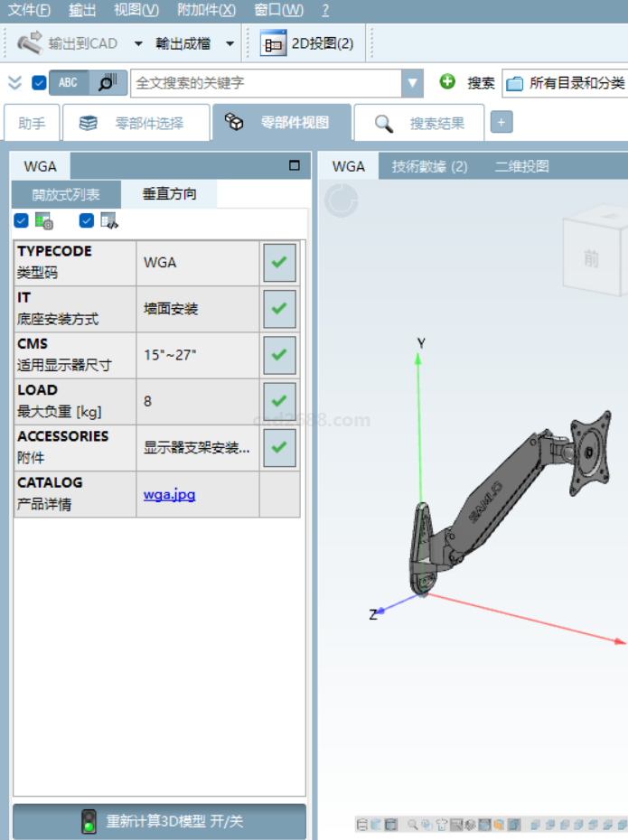Image resolution: width=628 pixels, height=840 pixels.
Task: Toggle the checkbox next to ABC search
Action: [x=39, y=82]
